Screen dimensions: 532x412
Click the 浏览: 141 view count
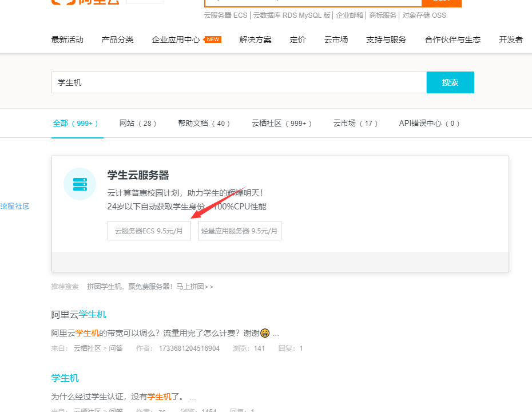click(x=249, y=348)
